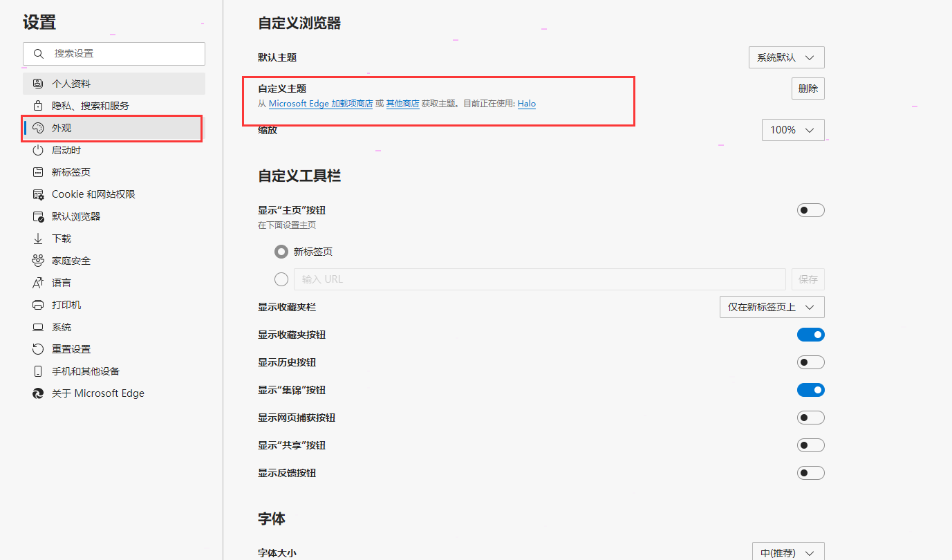The height and width of the screenshot is (560, 952).
Task: Select the Cookie 和网站权限 icon
Action: tap(37, 194)
